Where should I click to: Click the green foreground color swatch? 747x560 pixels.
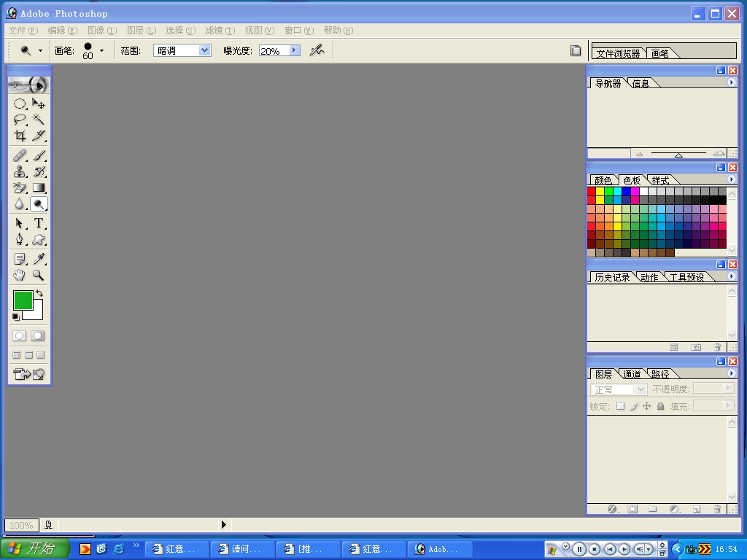pos(23,300)
